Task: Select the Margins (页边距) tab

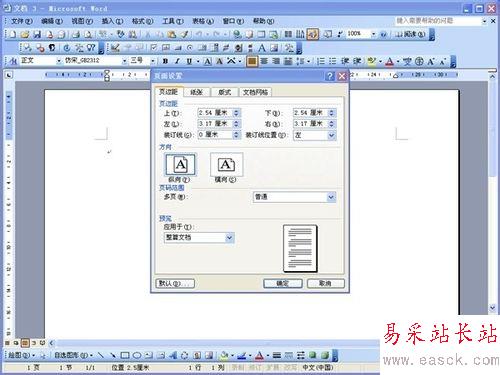Action: [x=168, y=92]
